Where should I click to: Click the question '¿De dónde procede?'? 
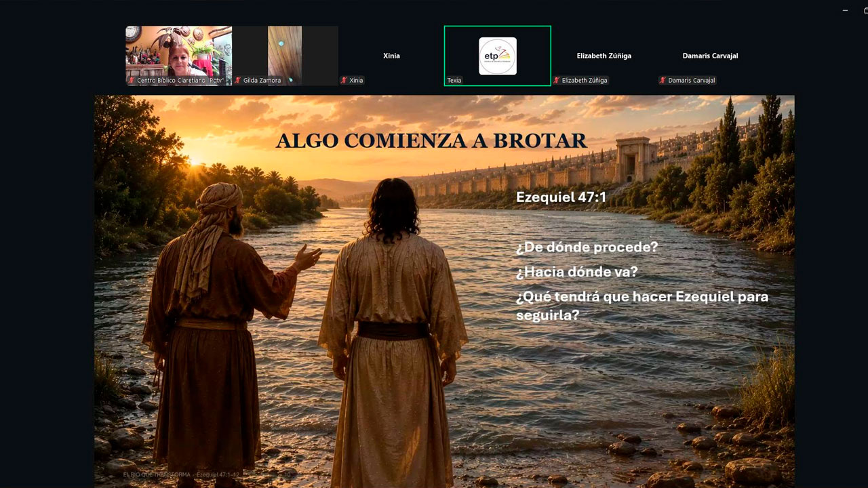(x=587, y=247)
